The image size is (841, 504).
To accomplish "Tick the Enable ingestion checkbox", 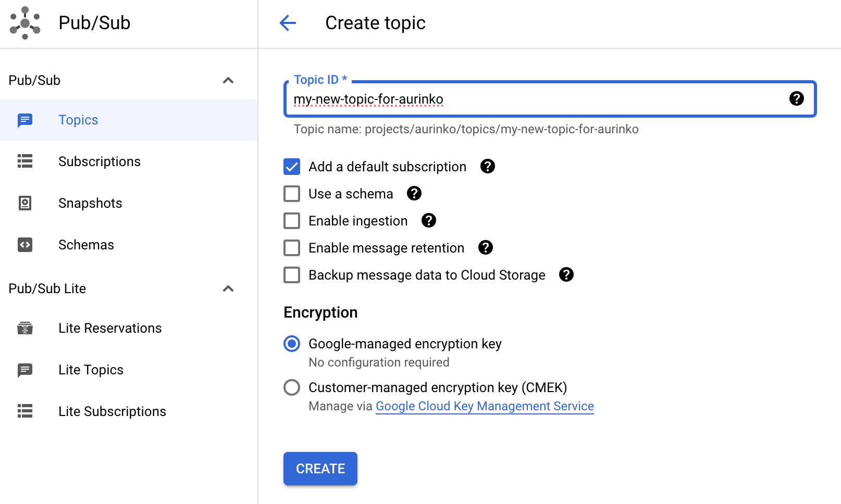I will (292, 221).
